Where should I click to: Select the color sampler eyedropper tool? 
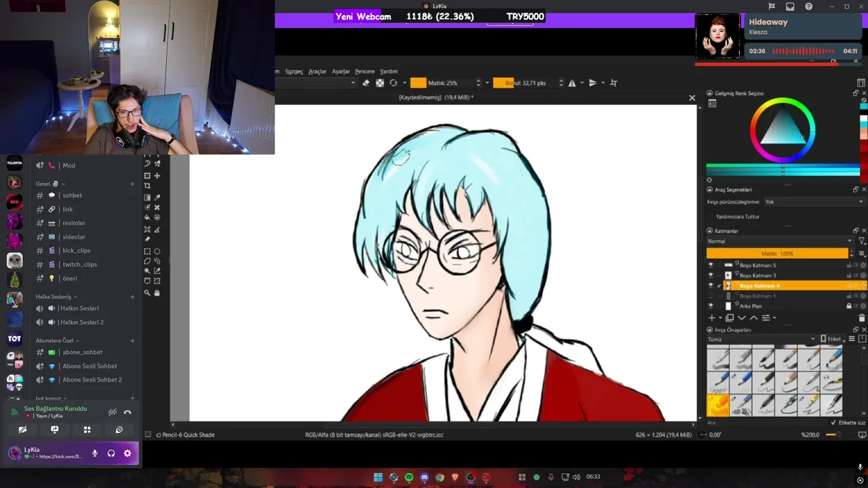[x=157, y=197]
